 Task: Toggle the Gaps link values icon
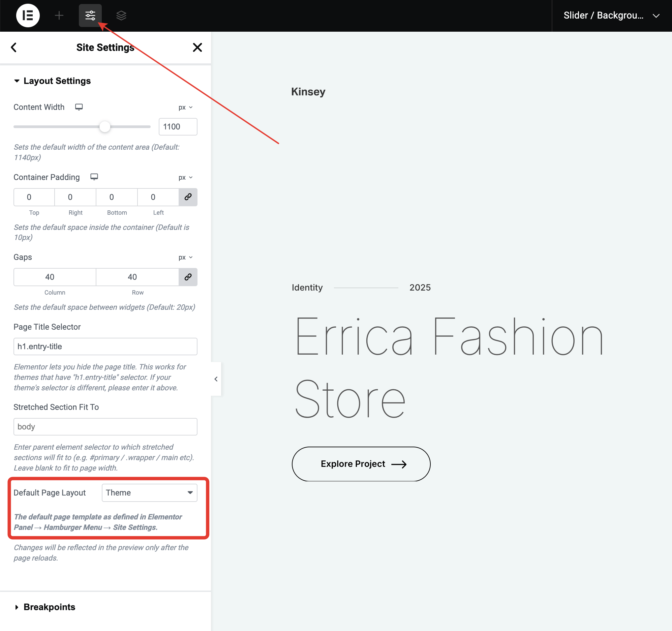[188, 277]
